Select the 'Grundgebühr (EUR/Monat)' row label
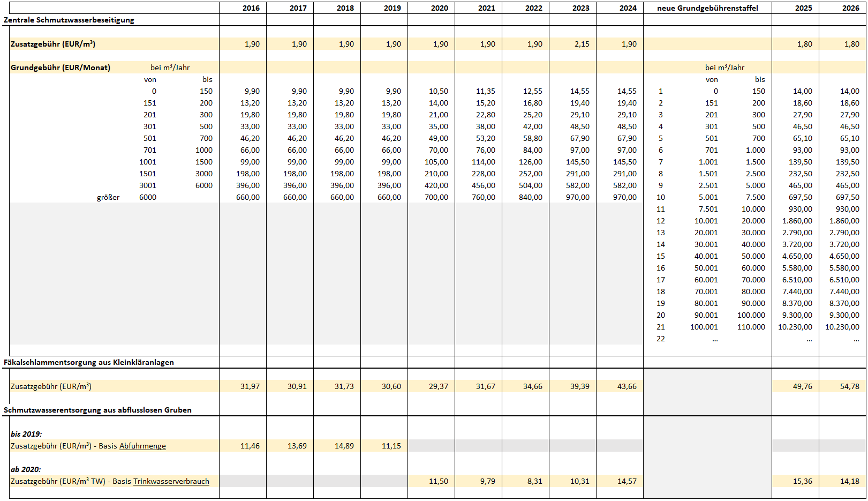 pyautogui.click(x=61, y=68)
